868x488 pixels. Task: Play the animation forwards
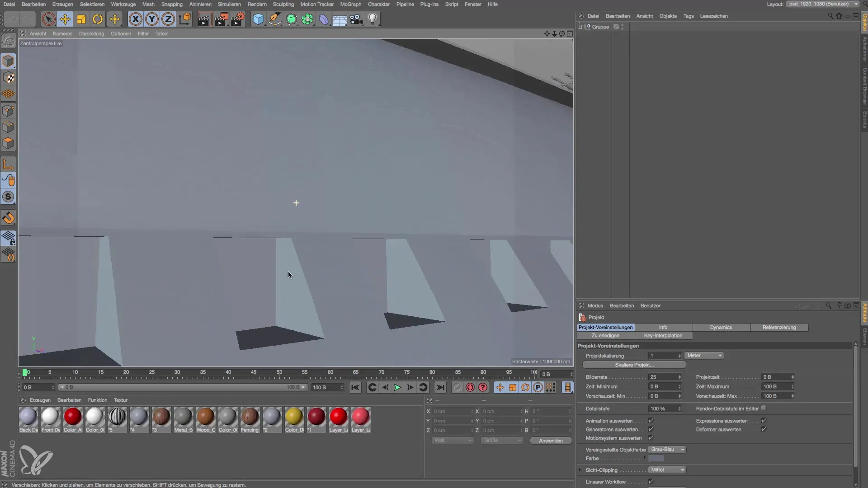(397, 388)
